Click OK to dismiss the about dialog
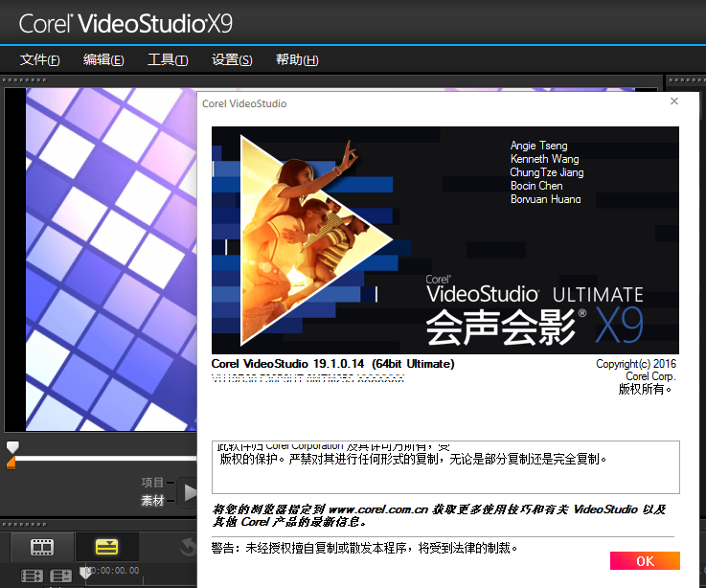 pyautogui.click(x=645, y=560)
